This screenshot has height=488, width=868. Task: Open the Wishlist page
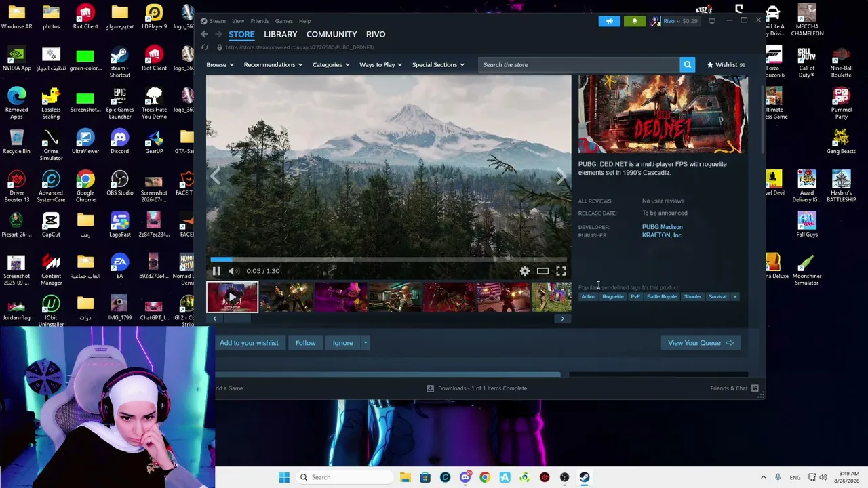click(726, 65)
